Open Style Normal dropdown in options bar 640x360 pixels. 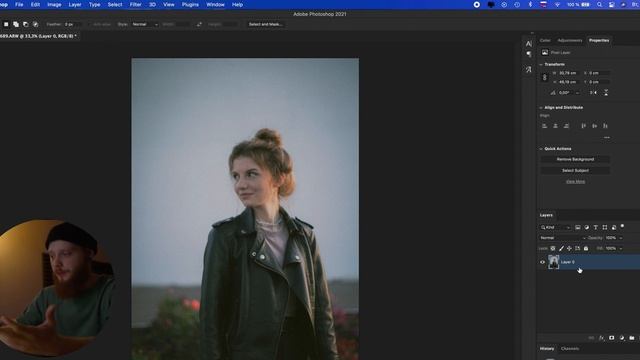click(145, 24)
